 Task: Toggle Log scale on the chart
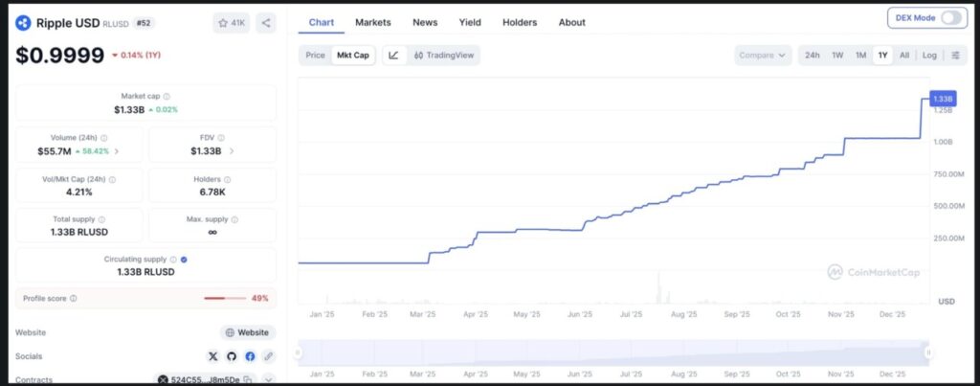(x=929, y=56)
